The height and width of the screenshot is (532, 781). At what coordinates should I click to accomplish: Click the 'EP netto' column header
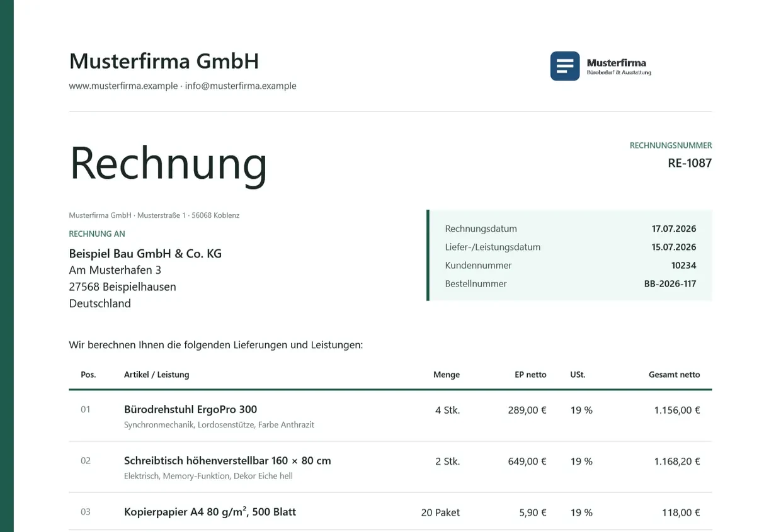[x=530, y=374]
